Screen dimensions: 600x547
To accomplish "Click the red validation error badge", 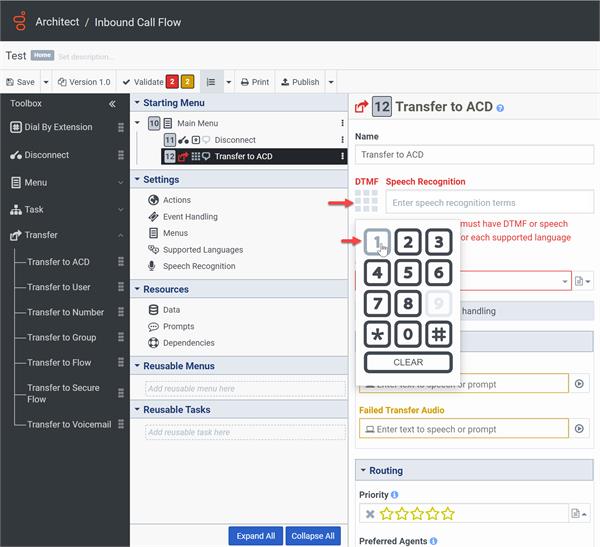I will (172, 82).
